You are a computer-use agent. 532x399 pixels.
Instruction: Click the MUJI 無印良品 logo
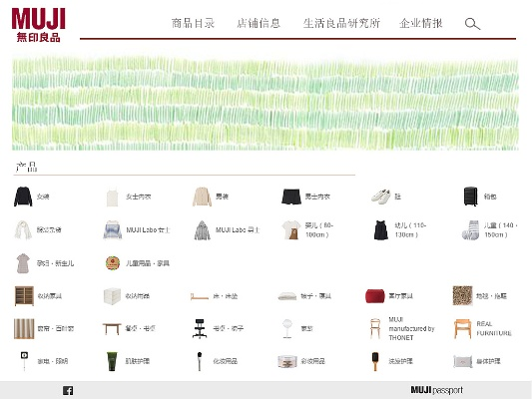(38, 25)
